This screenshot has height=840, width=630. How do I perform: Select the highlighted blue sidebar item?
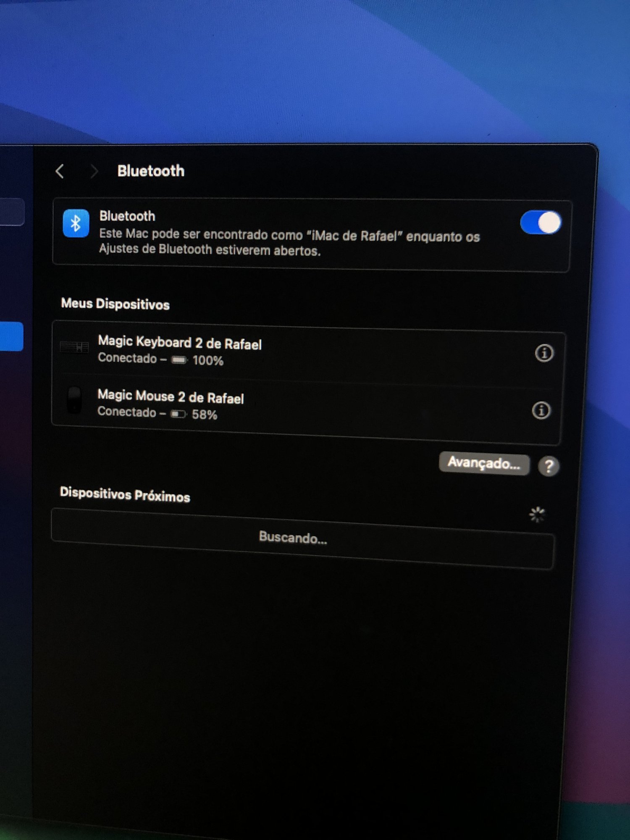pos(11,336)
